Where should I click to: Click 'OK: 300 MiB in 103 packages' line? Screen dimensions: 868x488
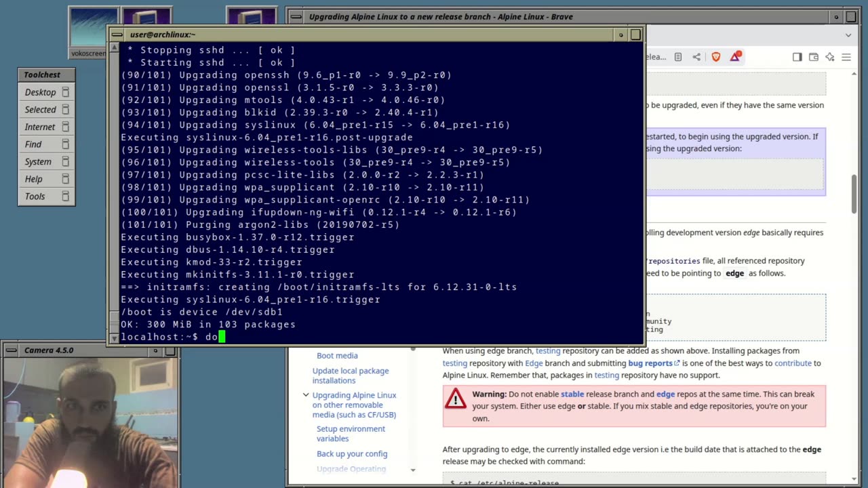click(x=208, y=325)
